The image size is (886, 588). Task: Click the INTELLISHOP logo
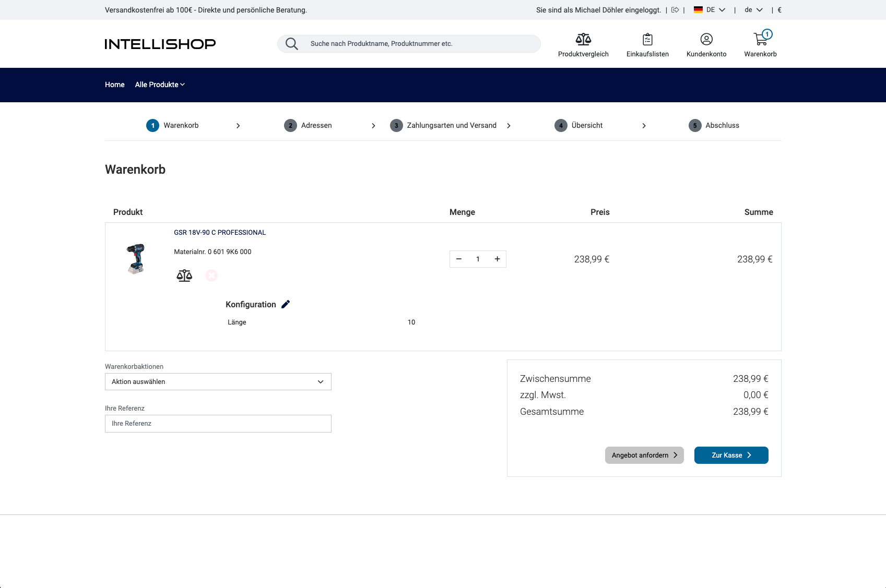(160, 44)
